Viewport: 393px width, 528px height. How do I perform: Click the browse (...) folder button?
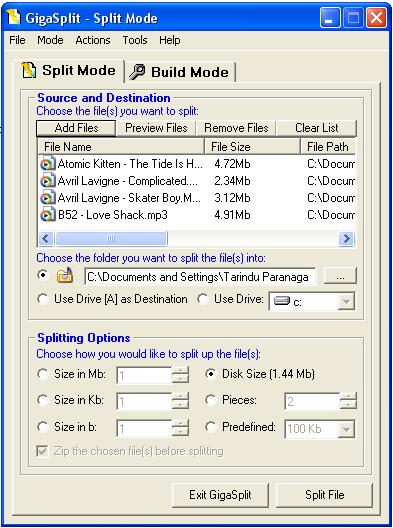pos(340,276)
